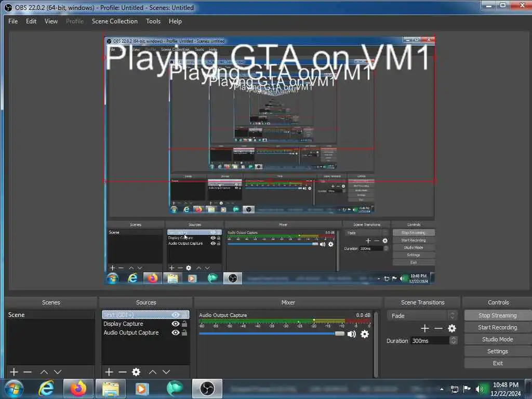Select the Display Capture source row

pyautogui.click(x=145, y=324)
